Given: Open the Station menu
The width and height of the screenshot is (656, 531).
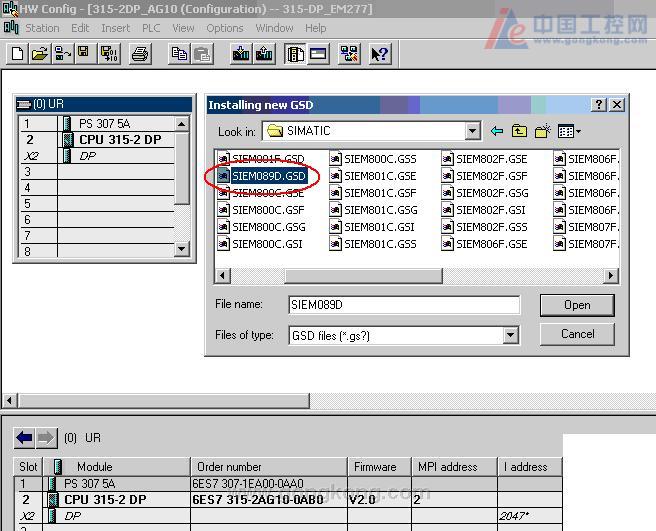Looking at the screenshot, I should [42, 28].
